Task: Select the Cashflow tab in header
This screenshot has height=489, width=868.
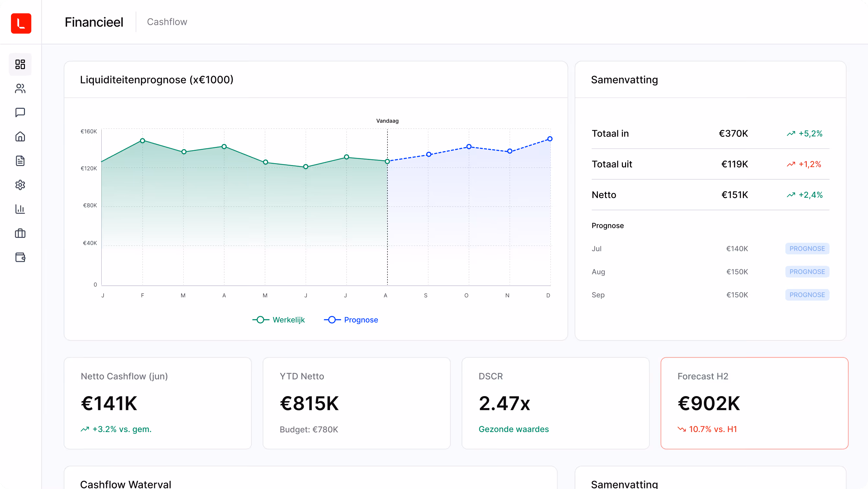Action: pos(167,22)
